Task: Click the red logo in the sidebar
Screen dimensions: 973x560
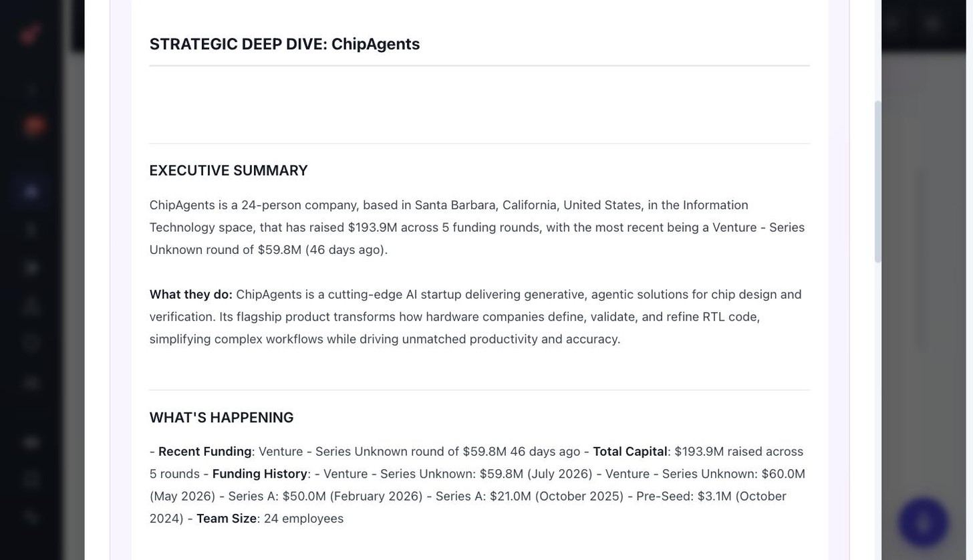Action: coord(30,34)
